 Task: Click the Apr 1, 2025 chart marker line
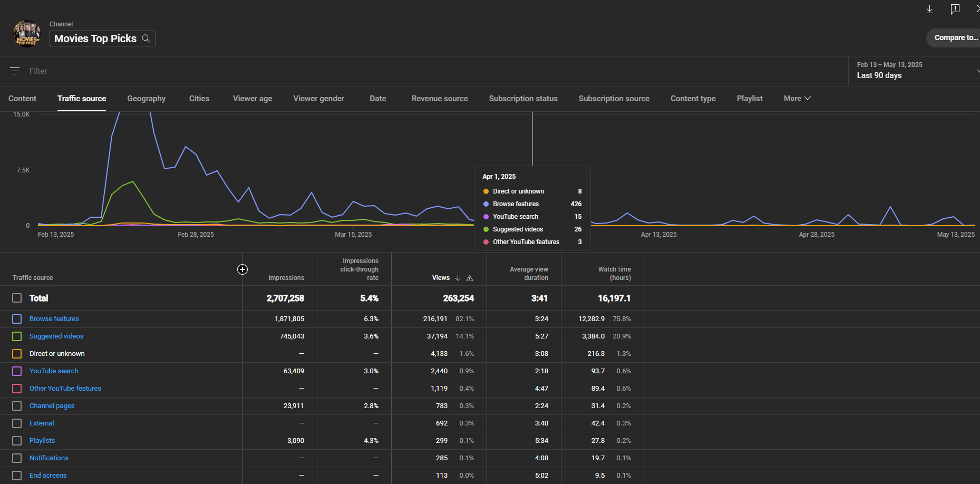[532, 139]
